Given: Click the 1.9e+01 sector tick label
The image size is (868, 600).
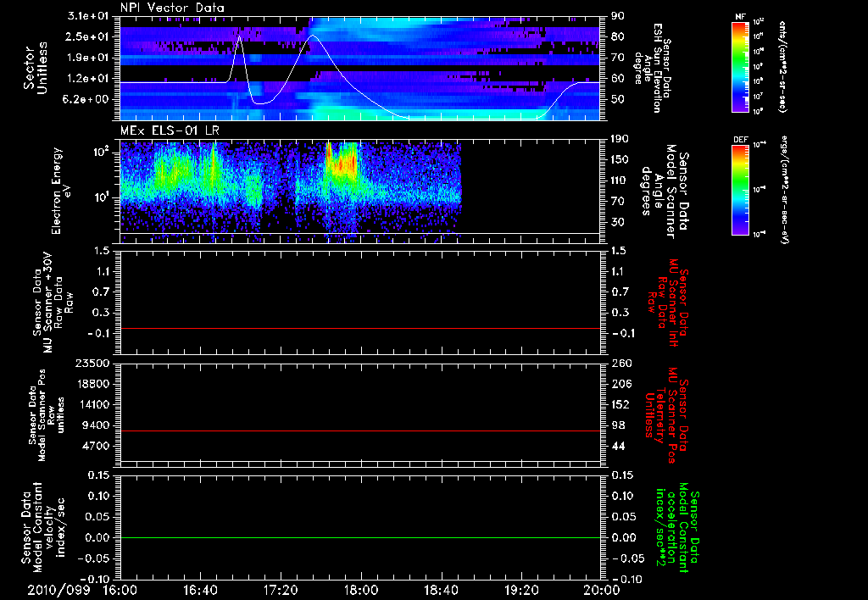Looking at the screenshot, I should [x=88, y=58].
